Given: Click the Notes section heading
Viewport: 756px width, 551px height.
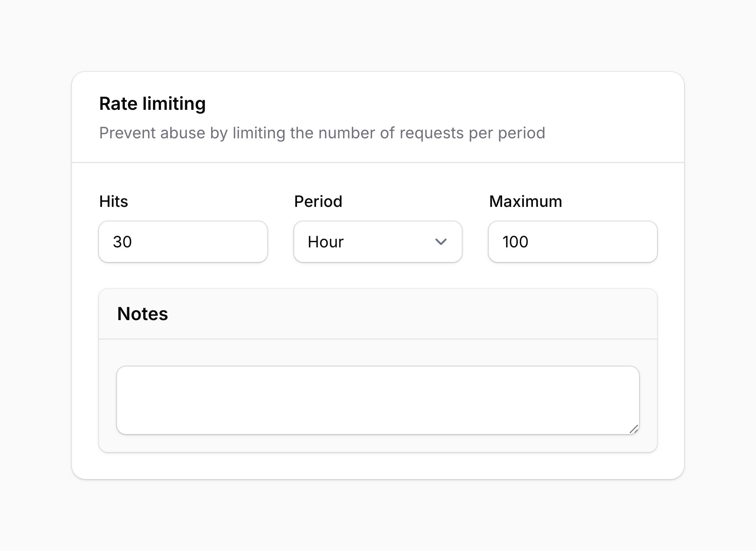Looking at the screenshot, I should pos(142,314).
